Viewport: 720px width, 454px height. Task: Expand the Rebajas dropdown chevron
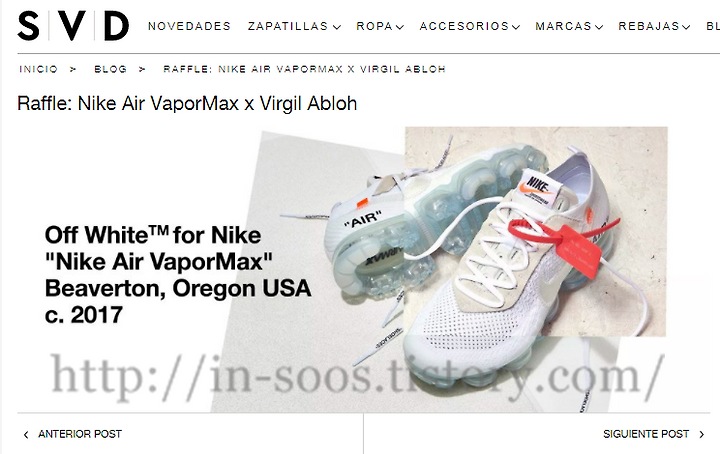coord(686,27)
